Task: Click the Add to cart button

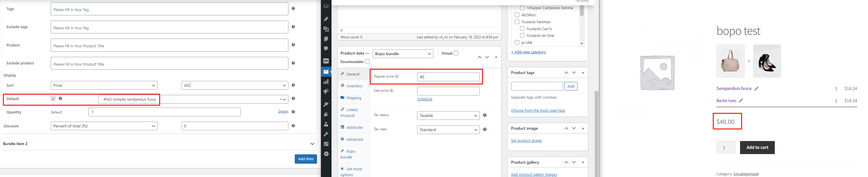Action: (x=757, y=147)
